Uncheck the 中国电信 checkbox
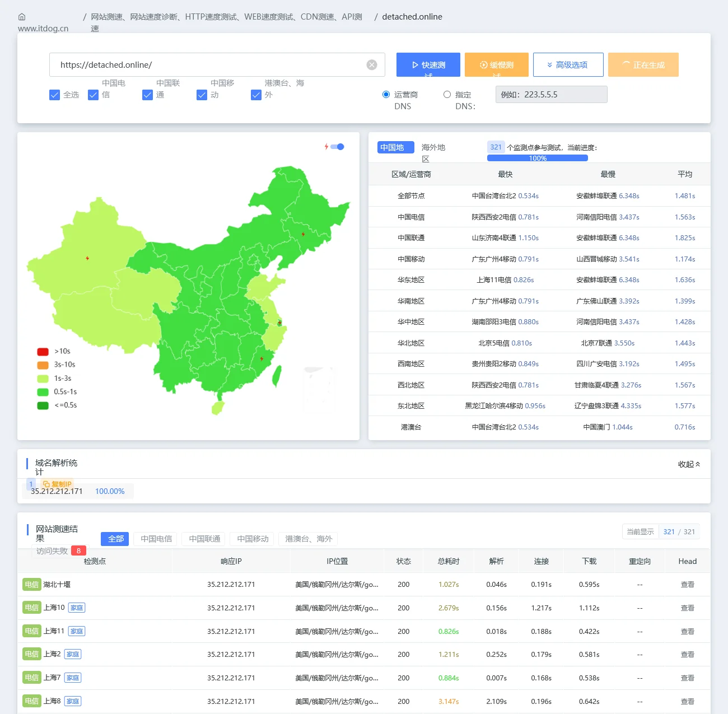 tap(93, 95)
